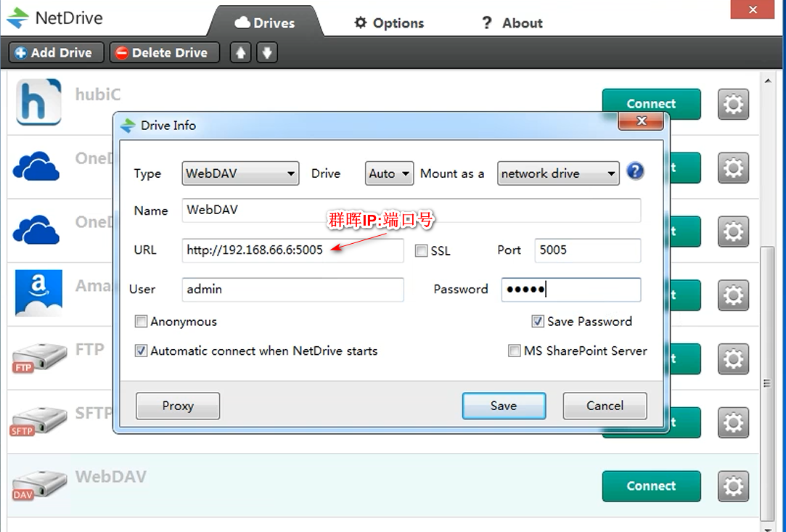Viewport: 786px width, 532px height.
Task: Open settings gear for hubiC drive
Action: click(733, 105)
